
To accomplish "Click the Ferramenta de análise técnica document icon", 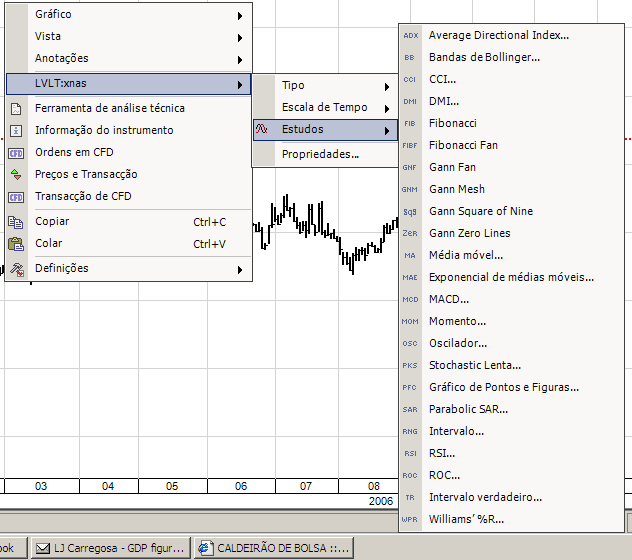I will click(16, 108).
